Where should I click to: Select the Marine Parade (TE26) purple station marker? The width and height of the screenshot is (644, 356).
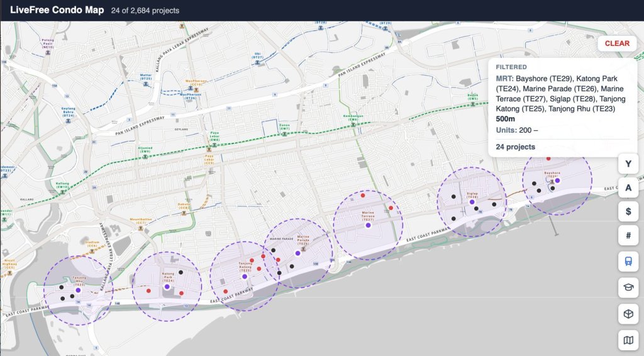[297, 253]
